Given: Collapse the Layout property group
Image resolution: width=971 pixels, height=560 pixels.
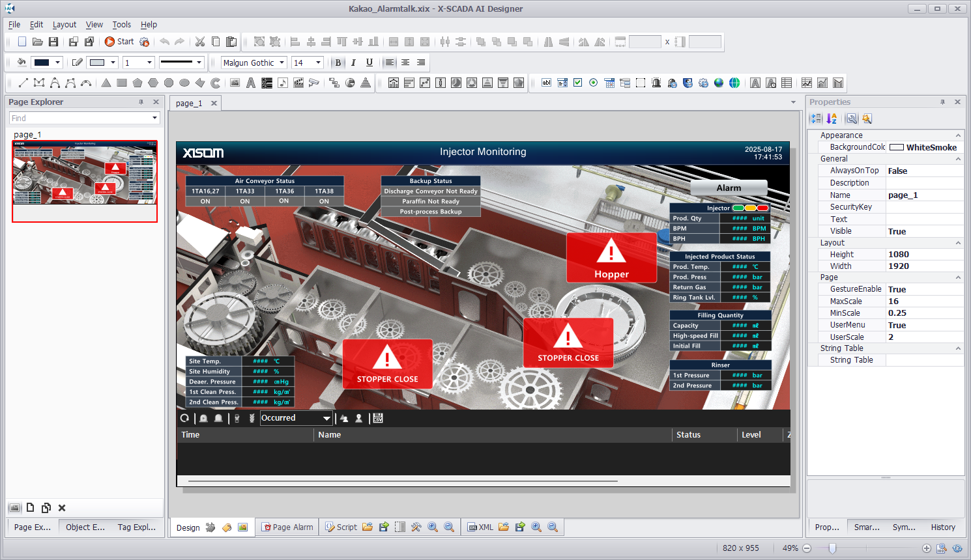Looking at the screenshot, I should pyautogui.click(x=958, y=243).
